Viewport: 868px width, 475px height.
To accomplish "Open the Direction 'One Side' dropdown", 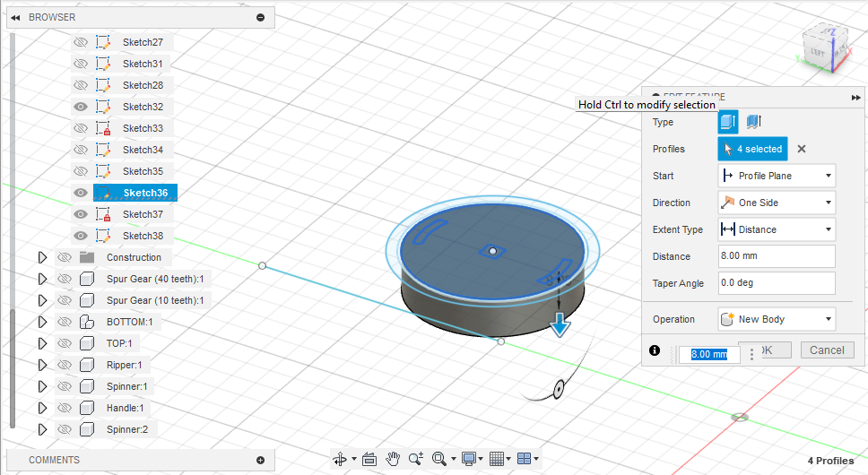I will click(777, 203).
